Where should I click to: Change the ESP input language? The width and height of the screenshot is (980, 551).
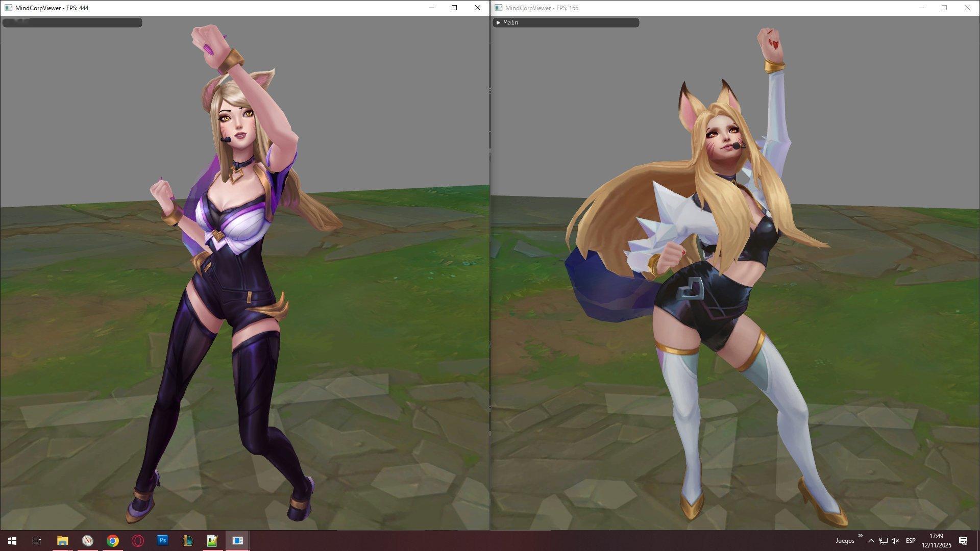click(910, 541)
